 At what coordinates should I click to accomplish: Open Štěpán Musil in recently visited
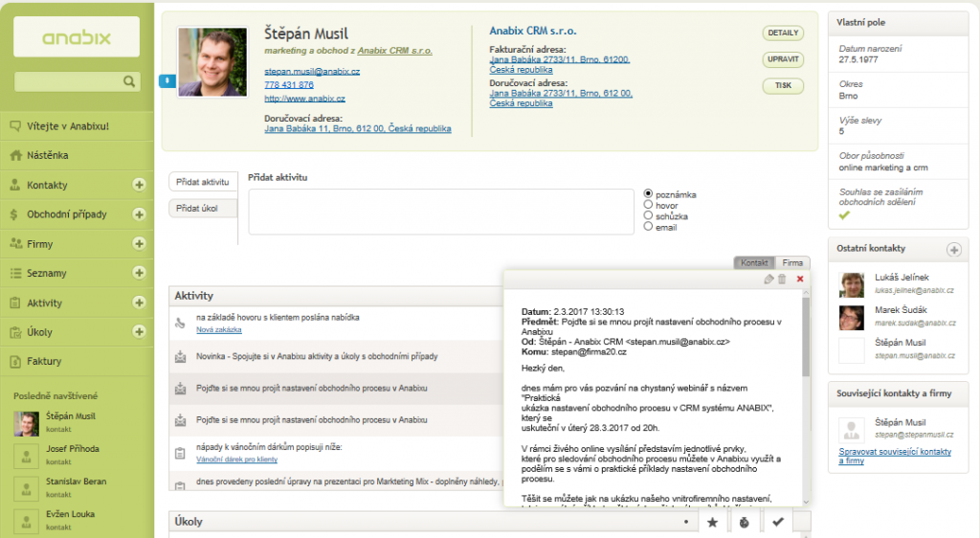click(x=71, y=416)
